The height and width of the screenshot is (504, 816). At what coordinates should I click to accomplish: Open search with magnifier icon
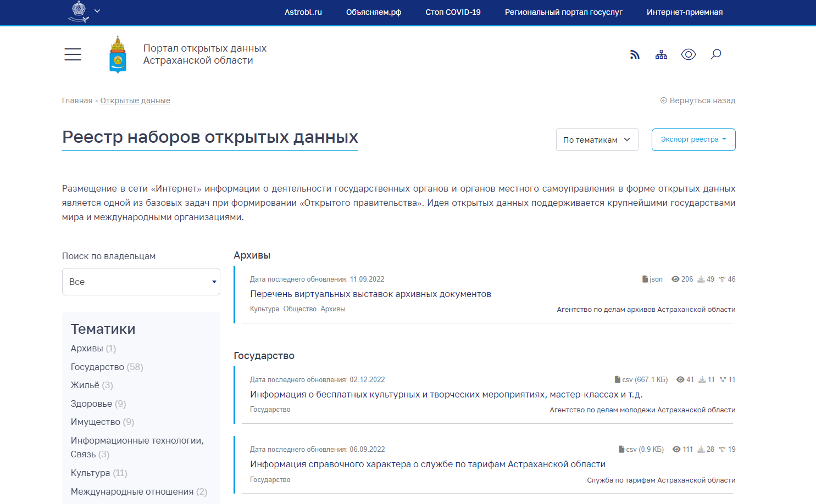tap(715, 54)
